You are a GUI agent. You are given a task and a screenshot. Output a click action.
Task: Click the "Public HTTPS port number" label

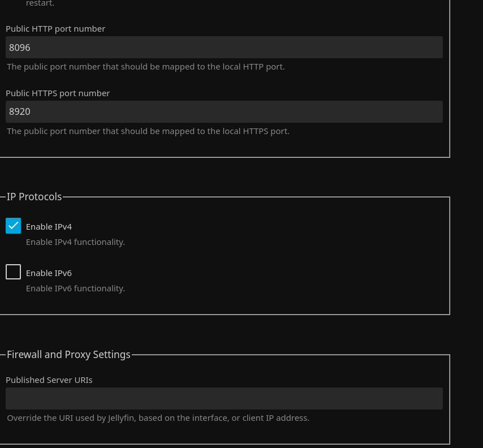click(58, 93)
